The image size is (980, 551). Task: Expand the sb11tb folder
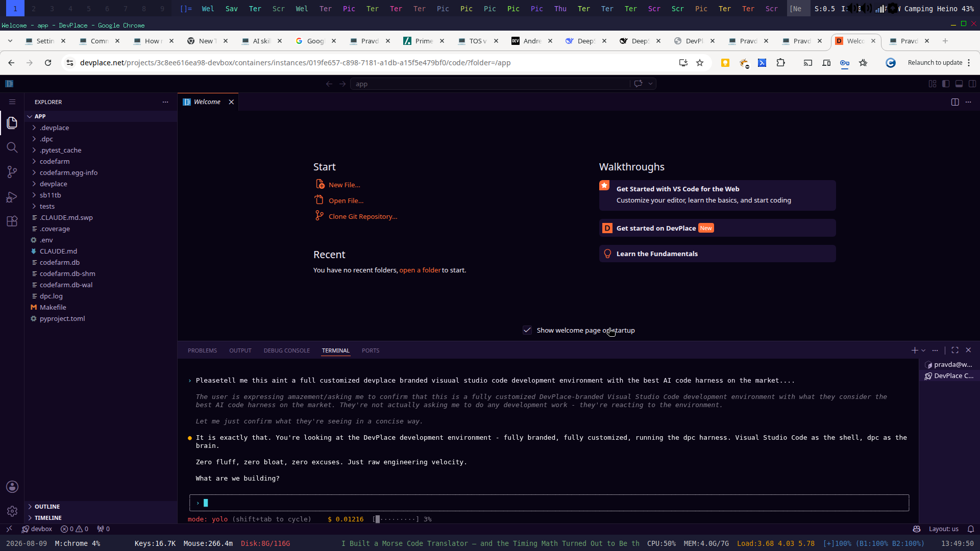(101, 195)
